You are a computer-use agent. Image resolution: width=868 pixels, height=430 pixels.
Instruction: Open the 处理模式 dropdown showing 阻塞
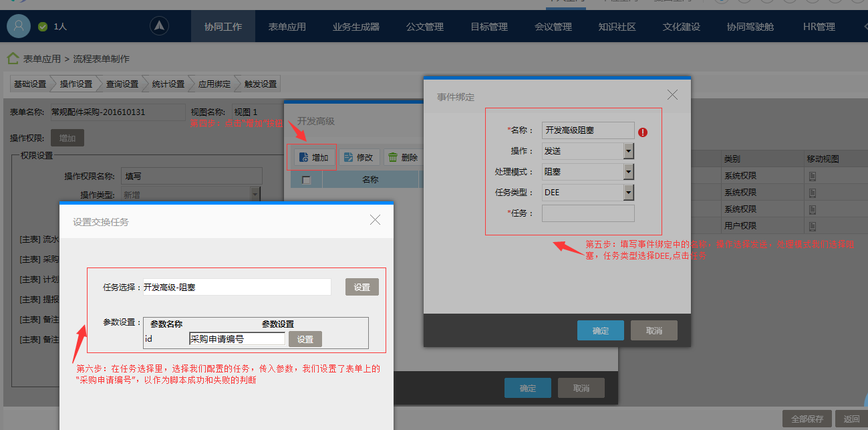(x=628, y=172)
